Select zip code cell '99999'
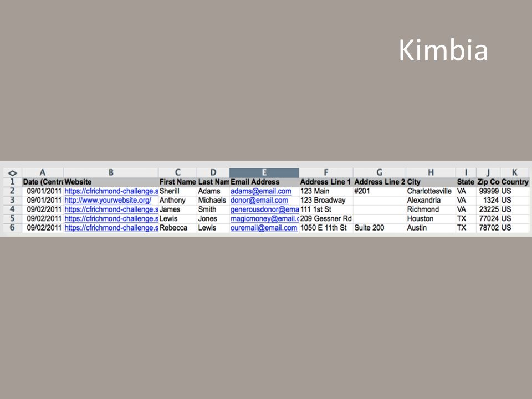This screenshot has height=399, width=532. coord(488,191)
